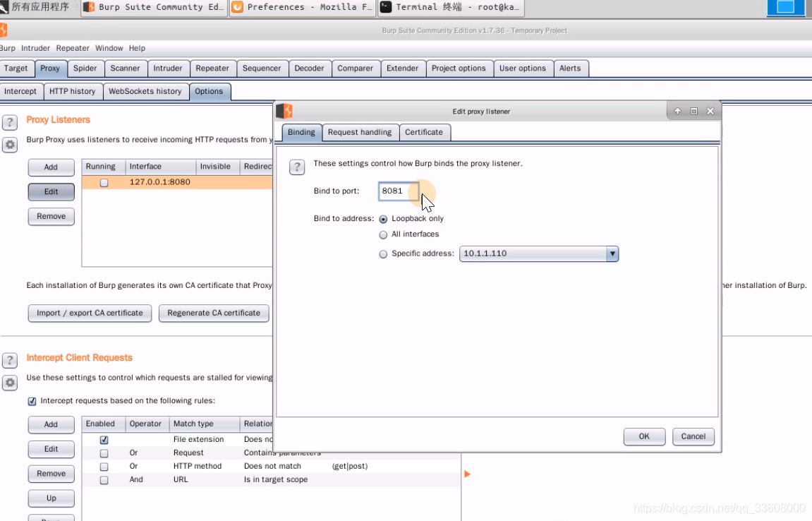Open the Help menu

(137, 48)
